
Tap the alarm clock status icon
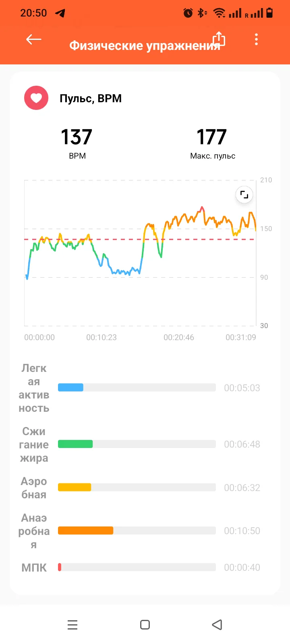pos(188,13)
